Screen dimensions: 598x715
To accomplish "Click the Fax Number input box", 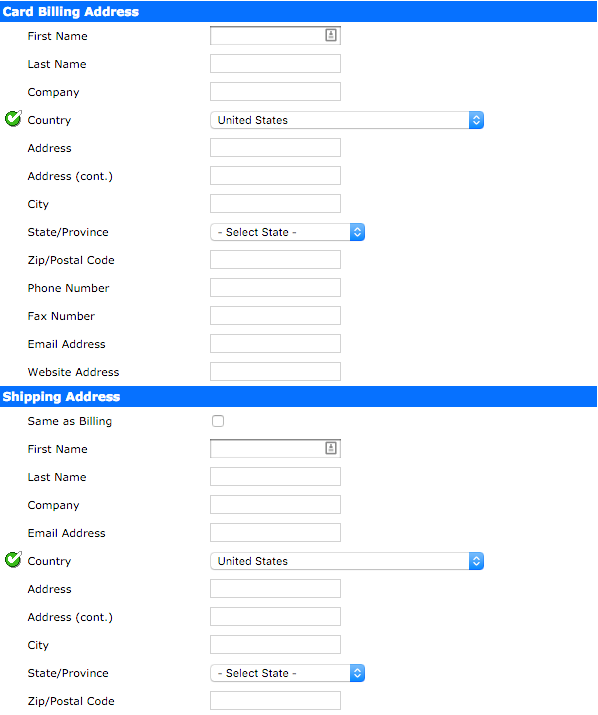I will [x=276, y=316].
